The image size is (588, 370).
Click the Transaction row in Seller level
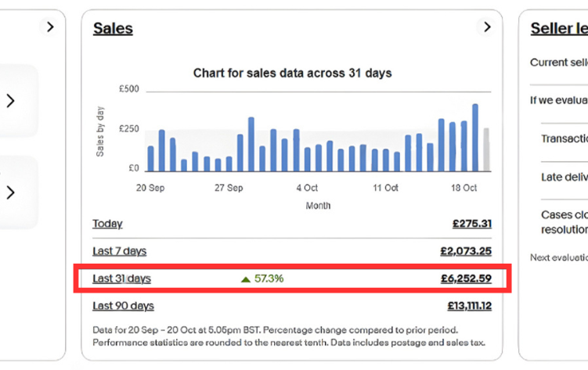click(564, 138)
